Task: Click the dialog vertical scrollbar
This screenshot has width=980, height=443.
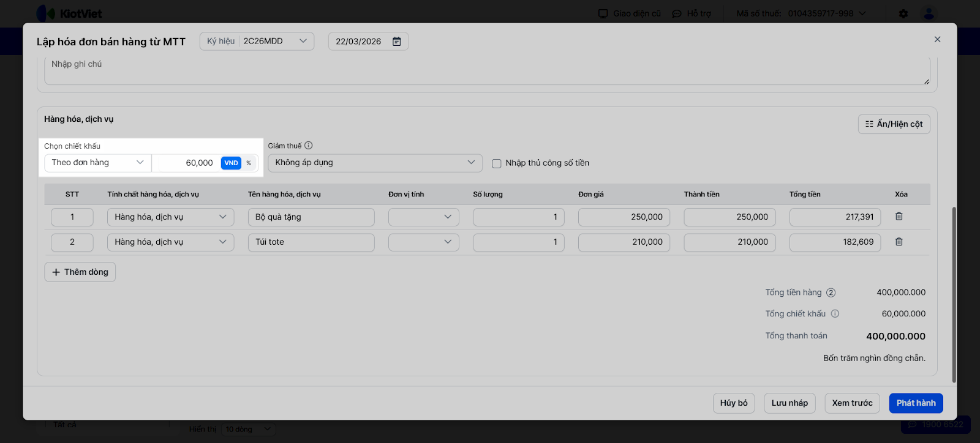Action: (x=953, y=294)
